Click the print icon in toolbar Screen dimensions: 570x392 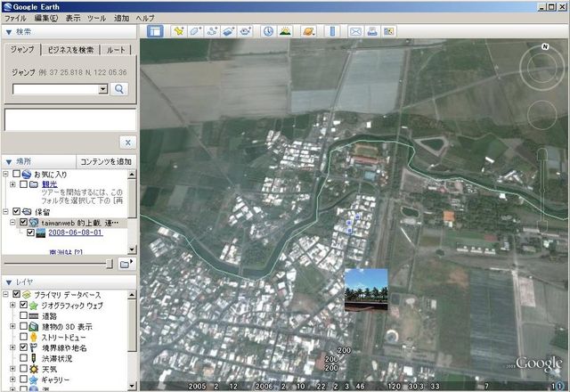(x=372, y=31)
